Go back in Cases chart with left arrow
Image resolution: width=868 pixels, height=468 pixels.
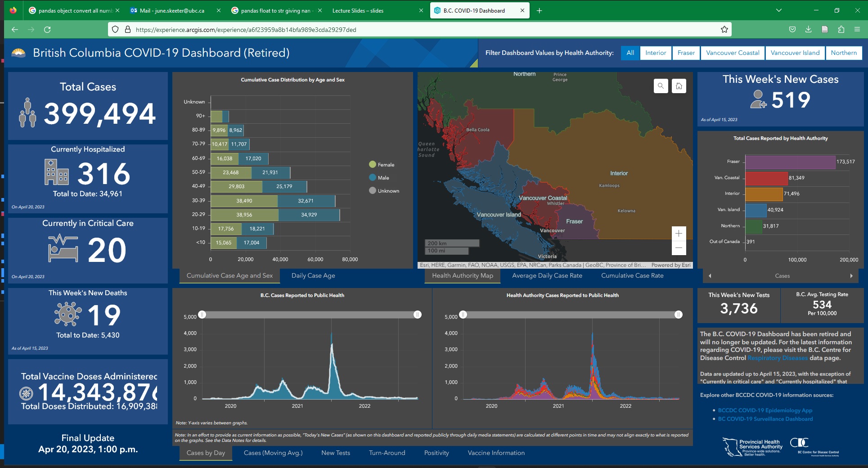click(x=710, y=276)
